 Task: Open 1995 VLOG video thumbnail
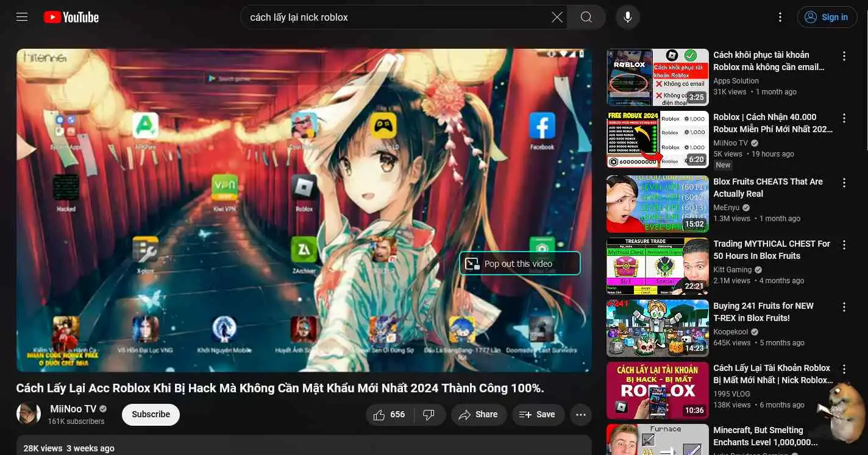pyautogui.click(x=657, y=390)
